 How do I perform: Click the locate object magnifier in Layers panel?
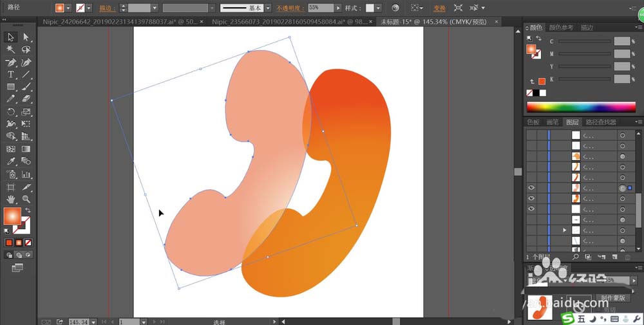click(x=575, y=257)
